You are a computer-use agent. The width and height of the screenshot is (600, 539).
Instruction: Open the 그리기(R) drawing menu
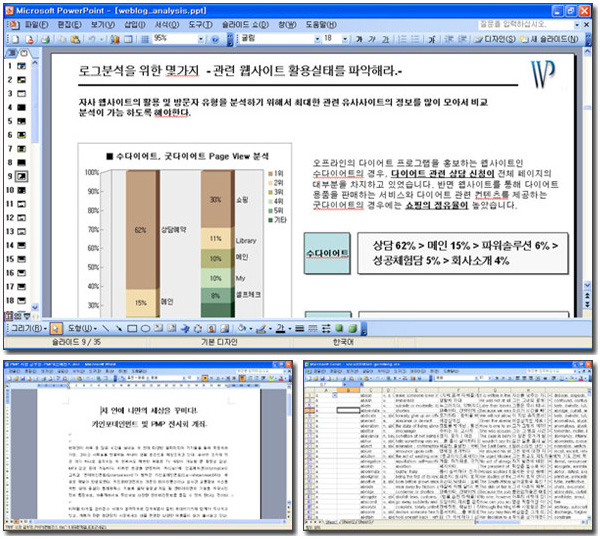coord(28,328)
